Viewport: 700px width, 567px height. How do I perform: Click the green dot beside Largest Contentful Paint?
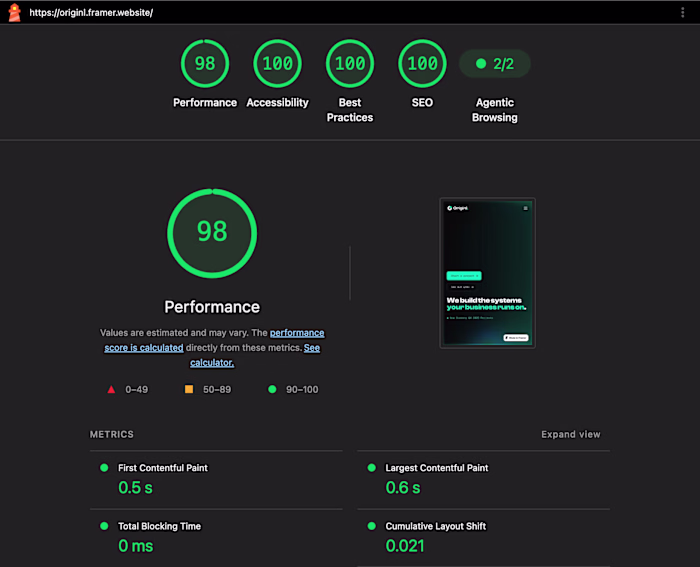[371, 467]
